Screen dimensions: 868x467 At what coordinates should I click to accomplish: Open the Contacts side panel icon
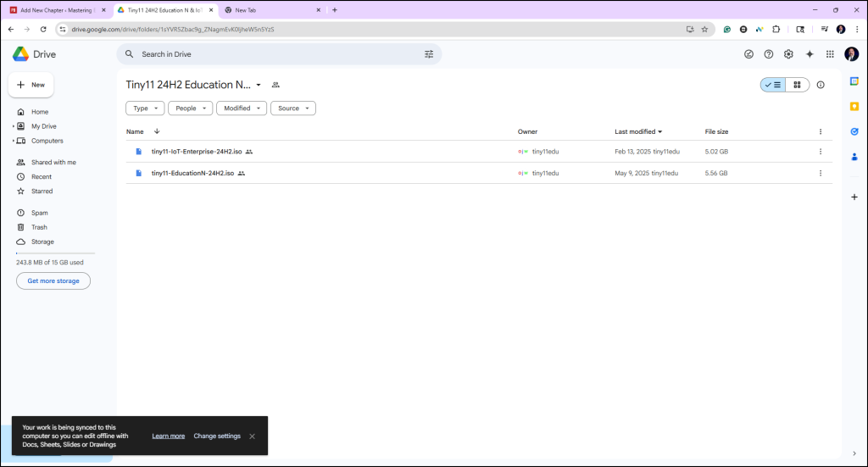(x=854, y=157)
